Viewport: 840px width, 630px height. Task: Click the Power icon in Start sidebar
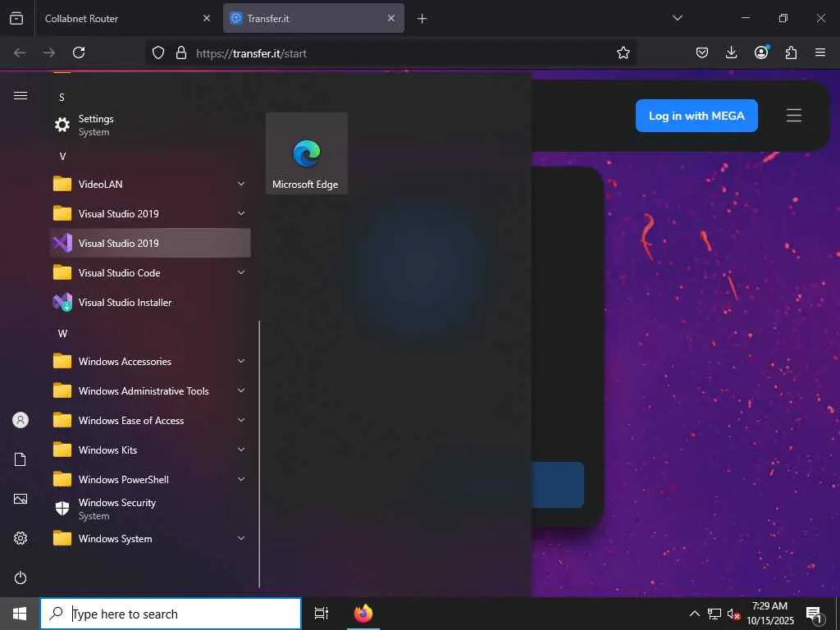(21, 578)
